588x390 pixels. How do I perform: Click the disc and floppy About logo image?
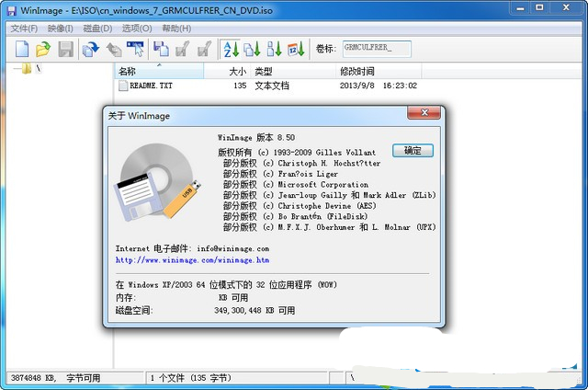click(x=157, y=180)
